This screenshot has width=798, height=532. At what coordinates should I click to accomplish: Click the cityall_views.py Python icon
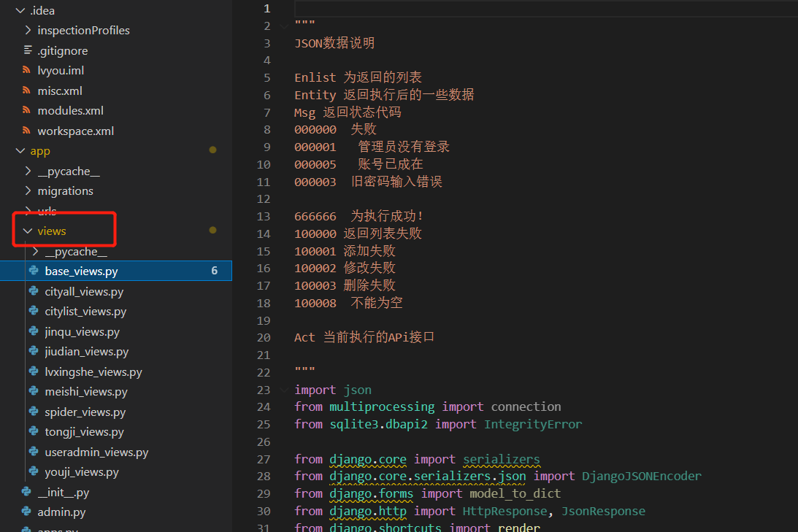point(34,291)
